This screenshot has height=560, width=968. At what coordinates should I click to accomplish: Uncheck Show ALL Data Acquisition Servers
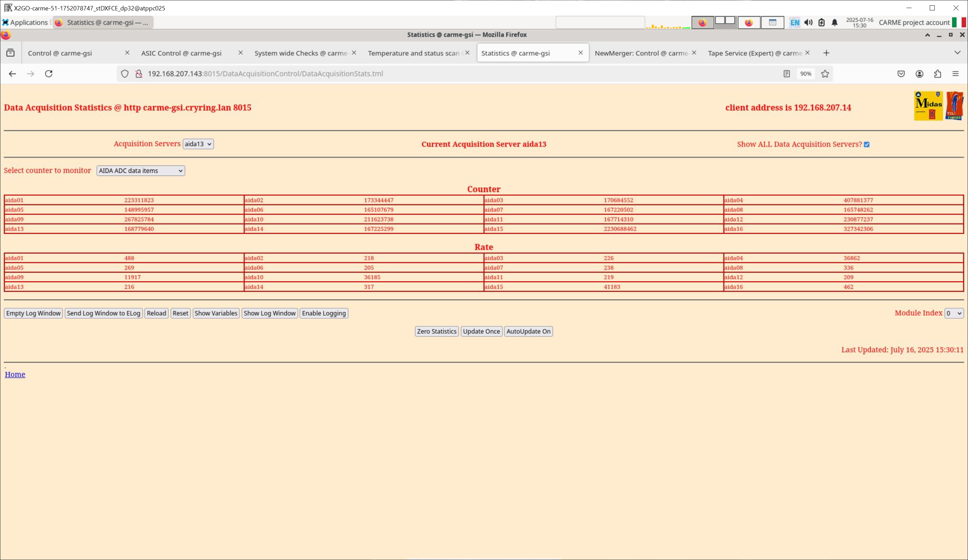point(867,144)
